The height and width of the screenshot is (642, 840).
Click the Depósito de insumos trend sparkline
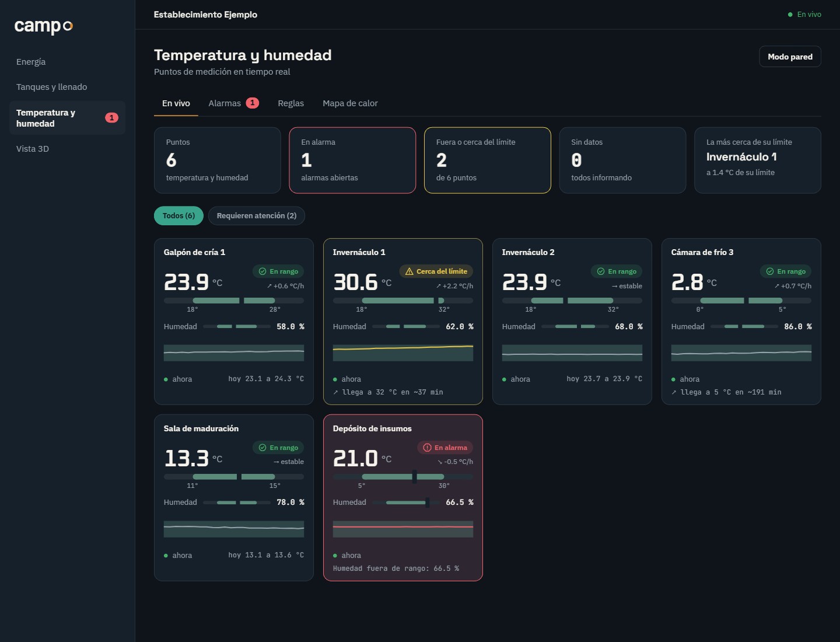pyautogui.click(x=403, y=529)
